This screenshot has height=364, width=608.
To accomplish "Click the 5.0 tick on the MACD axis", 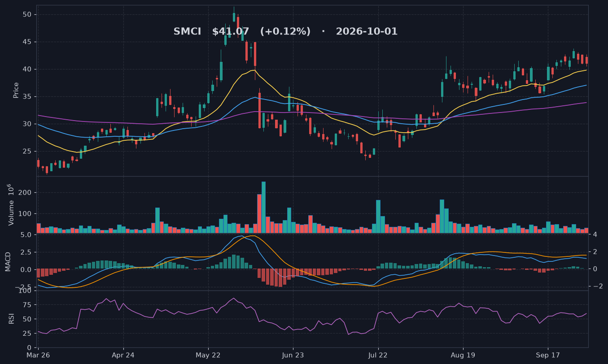I will click(x=25, y=235).
